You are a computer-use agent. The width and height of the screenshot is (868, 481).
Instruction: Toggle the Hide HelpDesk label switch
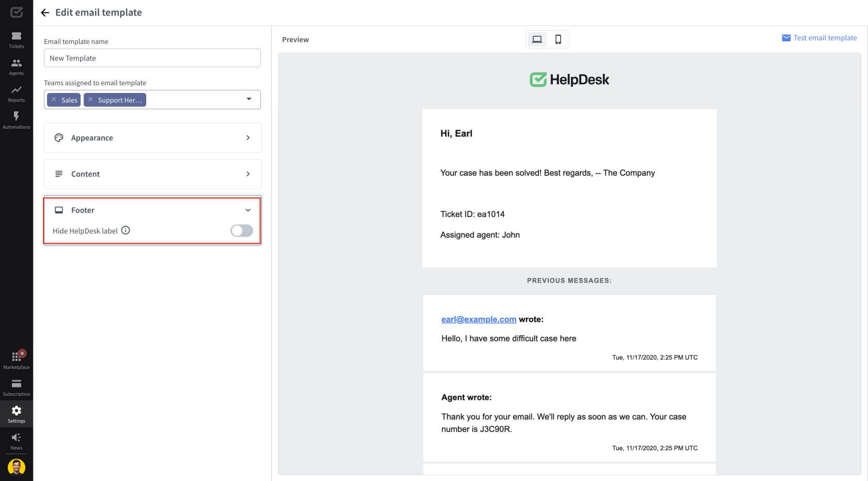coord(242,230)
